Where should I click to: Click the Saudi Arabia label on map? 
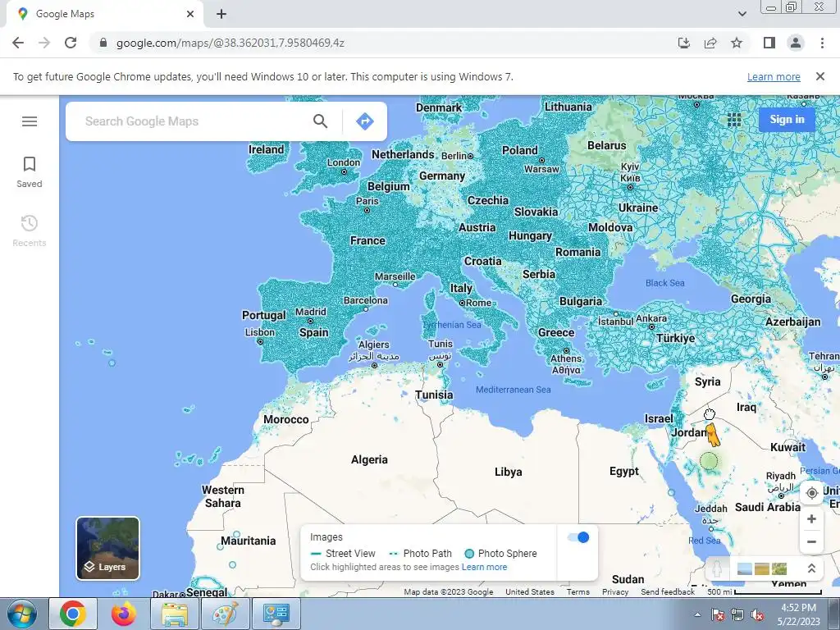pos(767,507)
